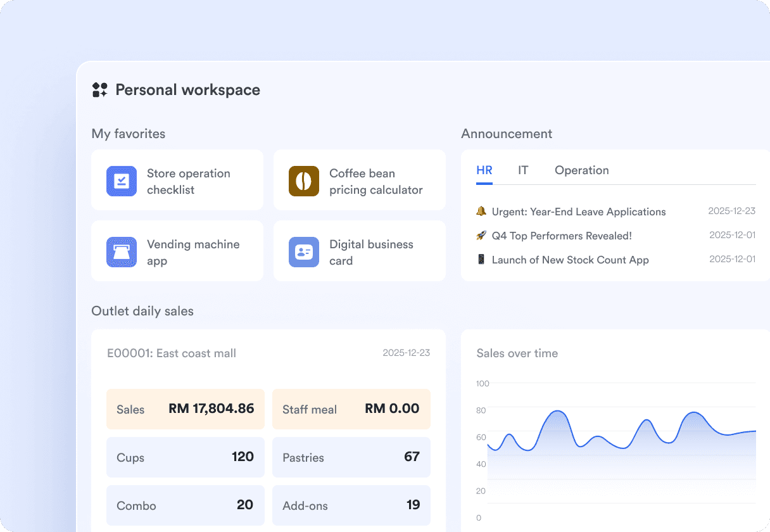The height and width of the screenshot is (532, 770).
Task: Select the HR announcements tab
Action: (484, 170)
